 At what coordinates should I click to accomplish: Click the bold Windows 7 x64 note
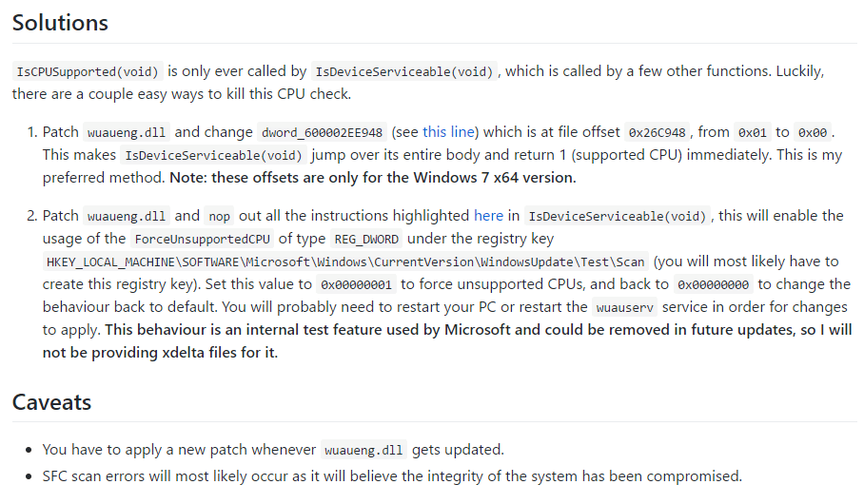coord(372,178)
